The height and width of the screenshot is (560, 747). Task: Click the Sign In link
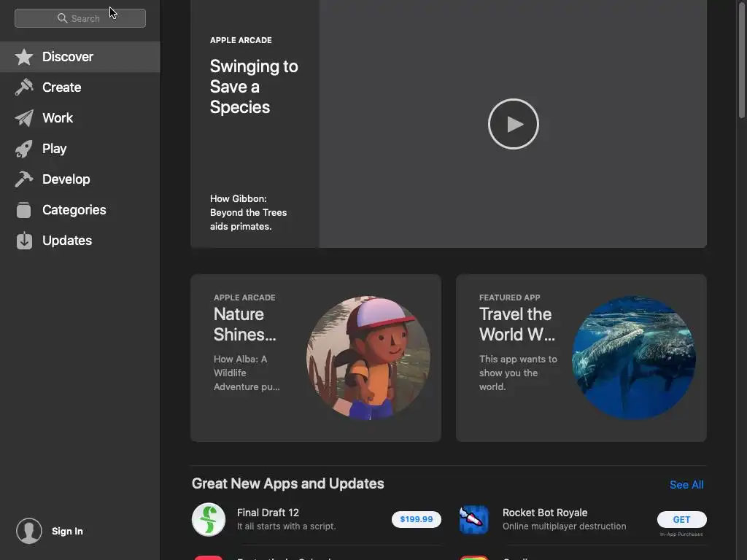coord(67,531)
